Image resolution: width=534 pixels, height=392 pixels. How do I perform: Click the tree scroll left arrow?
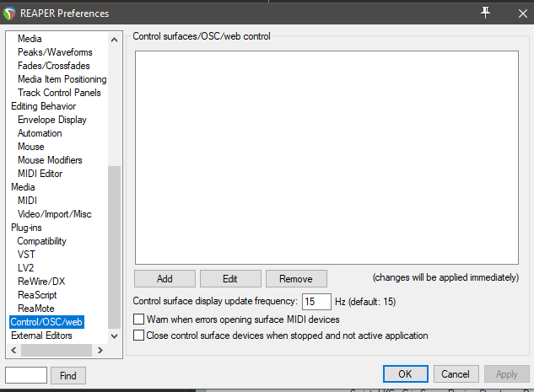13,350
